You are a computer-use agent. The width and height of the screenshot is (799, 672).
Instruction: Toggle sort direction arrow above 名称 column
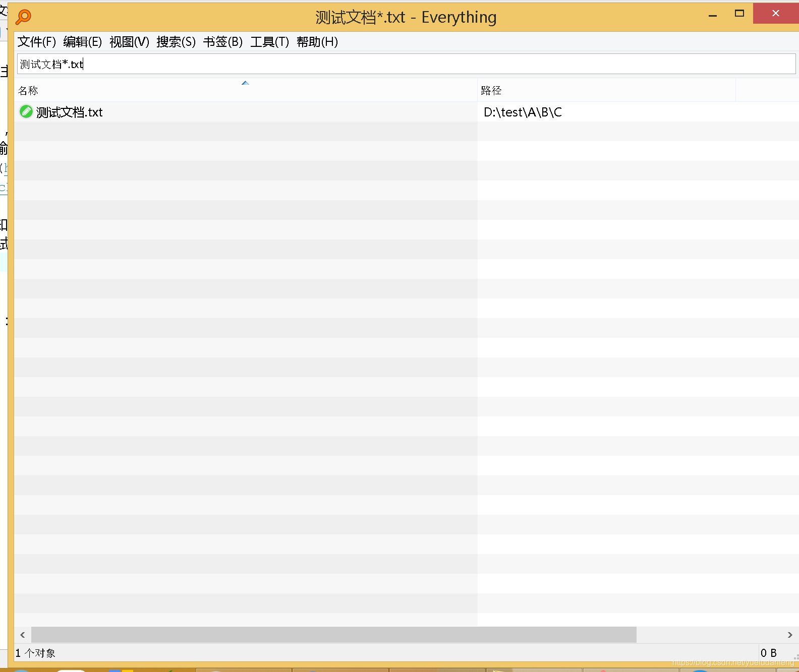245,83
